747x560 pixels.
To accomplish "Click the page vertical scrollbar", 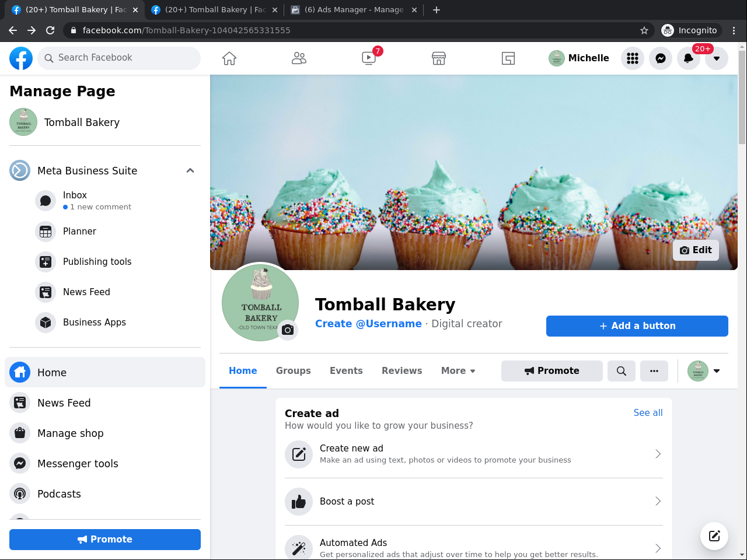I will click(x=742, y=96).
